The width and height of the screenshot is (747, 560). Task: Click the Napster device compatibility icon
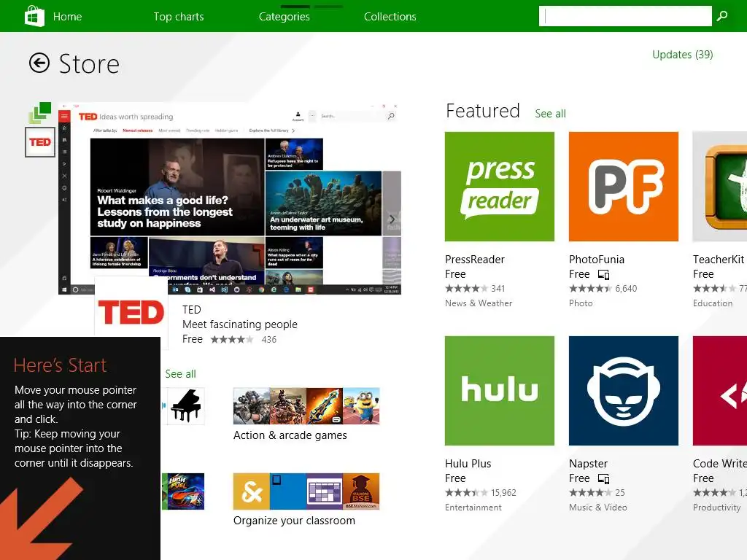point(603,479)
